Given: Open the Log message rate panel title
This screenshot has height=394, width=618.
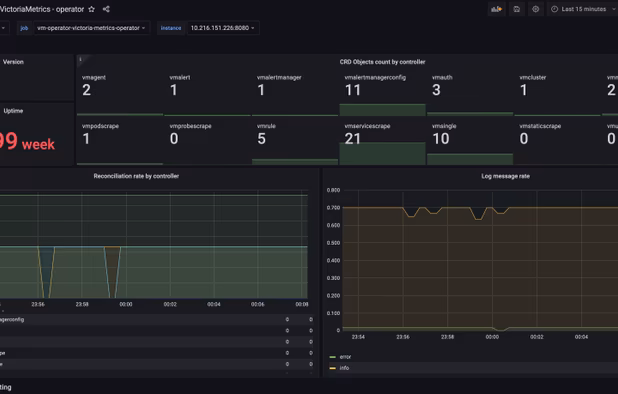Looking at the screenshot, I should click(x=505, y=176).
